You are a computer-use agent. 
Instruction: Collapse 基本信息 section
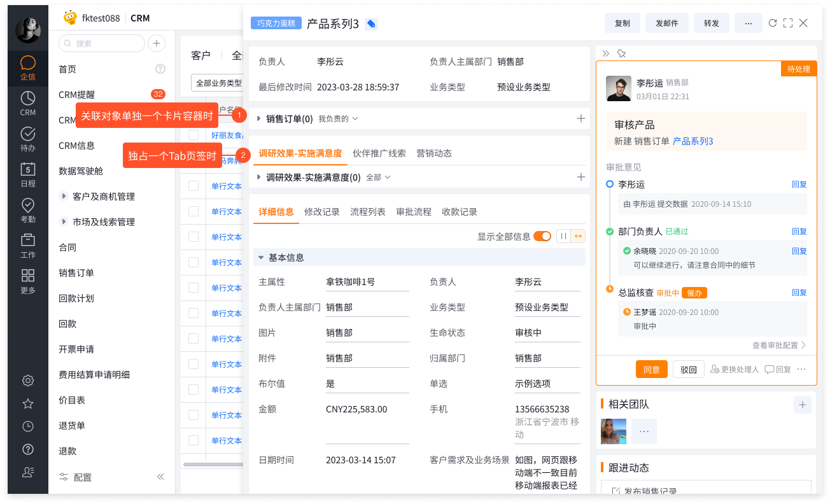[261, 258]
